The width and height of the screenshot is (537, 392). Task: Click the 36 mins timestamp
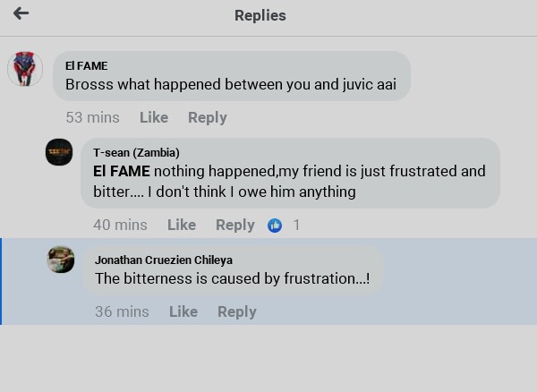click(x=122, y=311)
